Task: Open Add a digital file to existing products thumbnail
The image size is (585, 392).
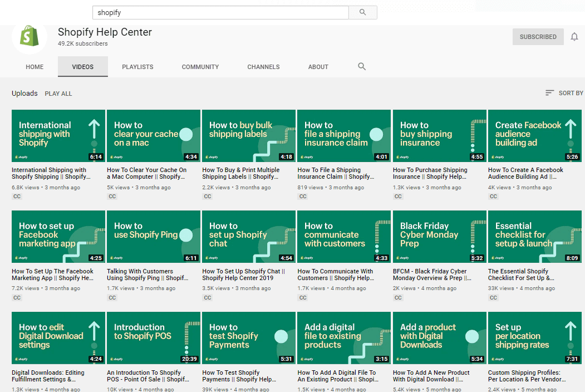Action: pos(344,338)
